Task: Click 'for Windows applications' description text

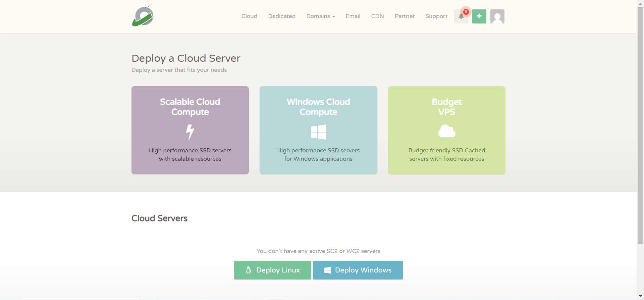Action: pos(318,159)
